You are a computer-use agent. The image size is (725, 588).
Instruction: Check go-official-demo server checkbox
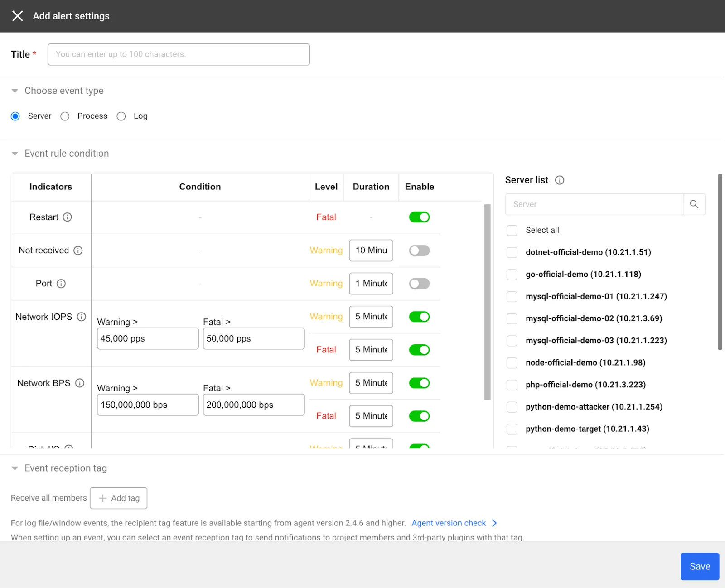512,275
